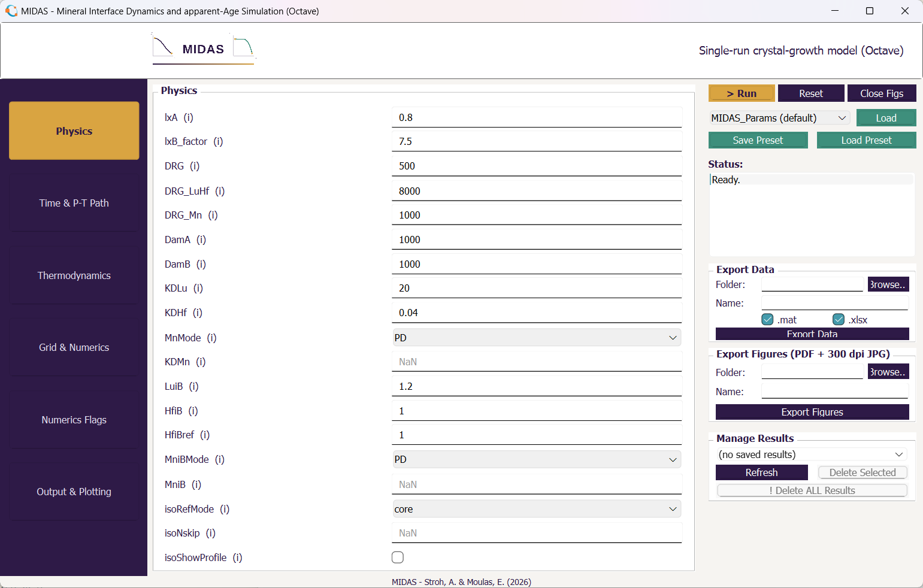Uncheck the .xlsx export format checkbox
923x588 pixels.
pos(839,320)
